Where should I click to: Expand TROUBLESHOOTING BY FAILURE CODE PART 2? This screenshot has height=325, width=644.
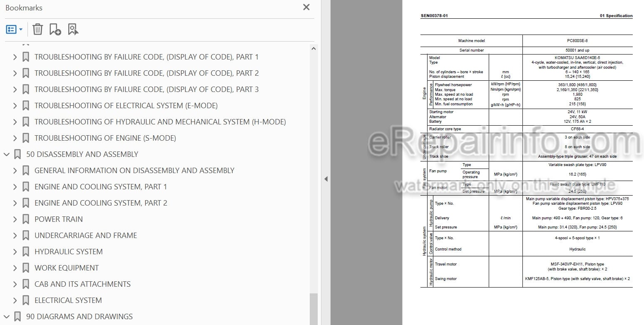(15, 73)
